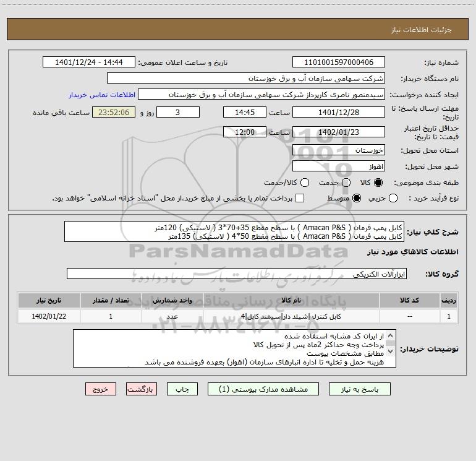
Task: Select the جزیی purchase type radio
Action: pyautogui.click(x=393, y=198)
